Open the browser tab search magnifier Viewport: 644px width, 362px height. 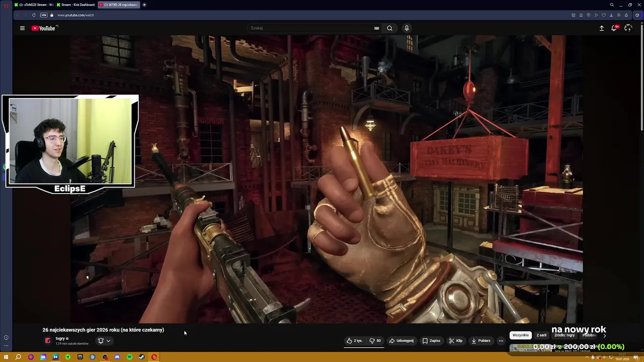pyautogui.click(x=612, y=5)
